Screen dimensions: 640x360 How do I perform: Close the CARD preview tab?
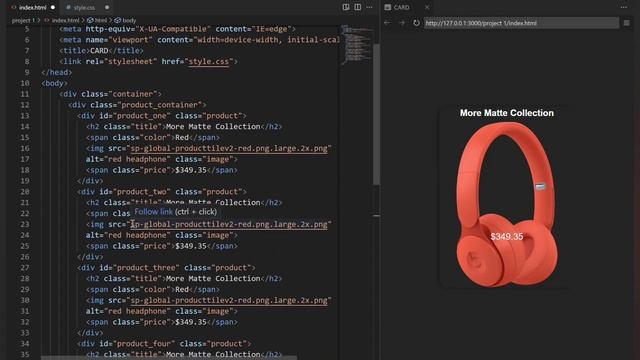point(427,7)
